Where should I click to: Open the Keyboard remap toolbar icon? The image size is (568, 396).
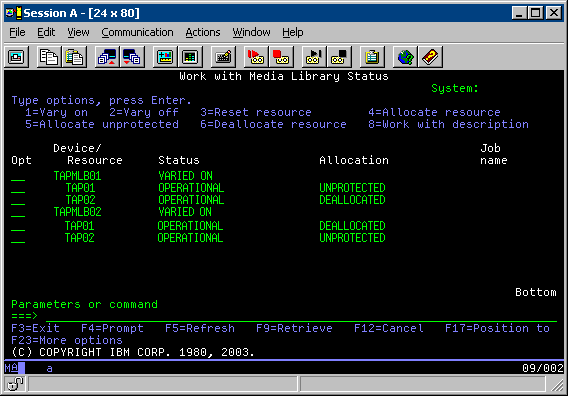pyautogui.click(x=223, y=57)
